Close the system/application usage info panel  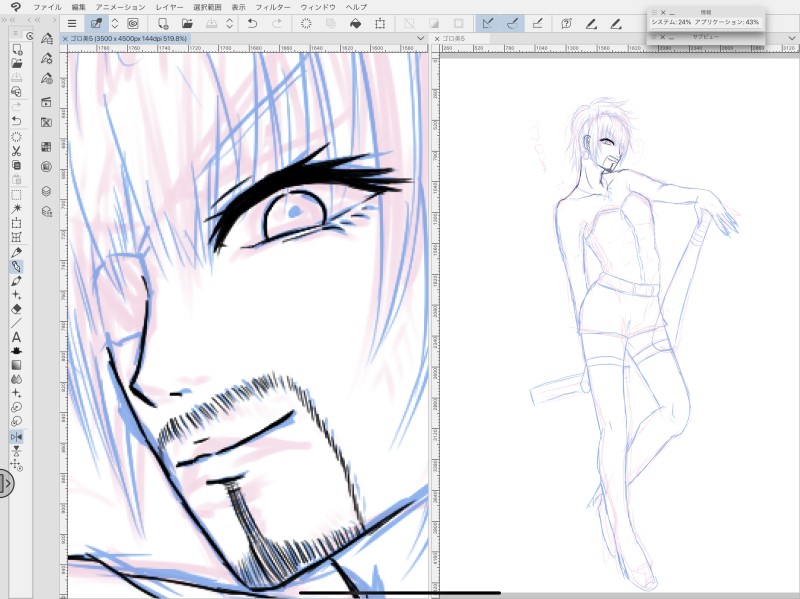coord(663,12)
